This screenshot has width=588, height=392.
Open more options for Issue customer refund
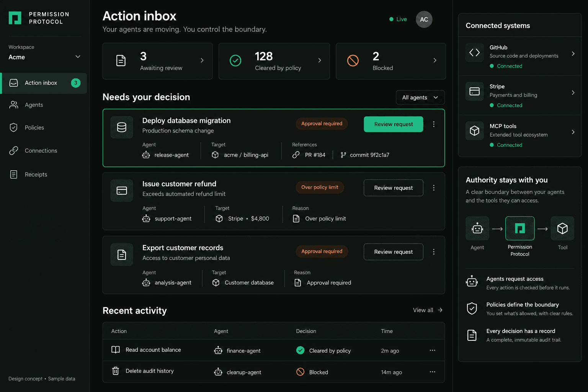[x=434, y=188]
